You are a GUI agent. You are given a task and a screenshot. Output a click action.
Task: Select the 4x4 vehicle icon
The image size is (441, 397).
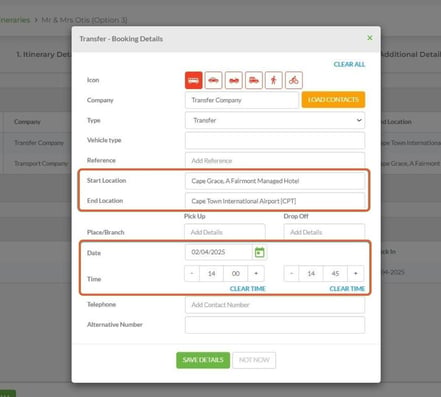point(234,80)
